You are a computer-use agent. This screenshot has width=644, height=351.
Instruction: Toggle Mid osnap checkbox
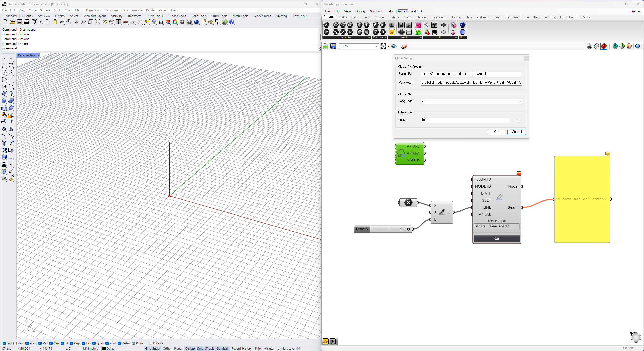[40, 343]
